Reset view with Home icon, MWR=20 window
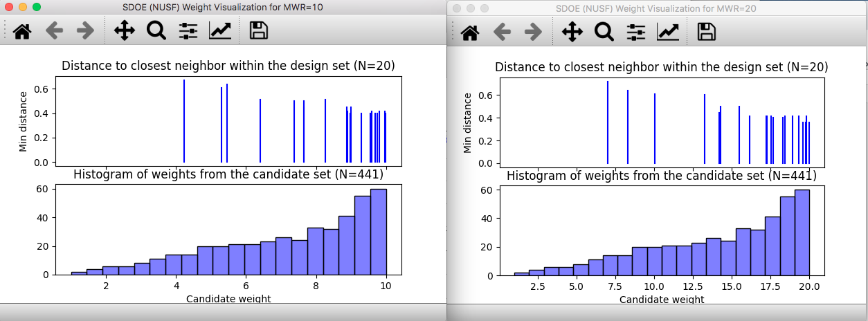The image size is (868, 321). point(470,32)
